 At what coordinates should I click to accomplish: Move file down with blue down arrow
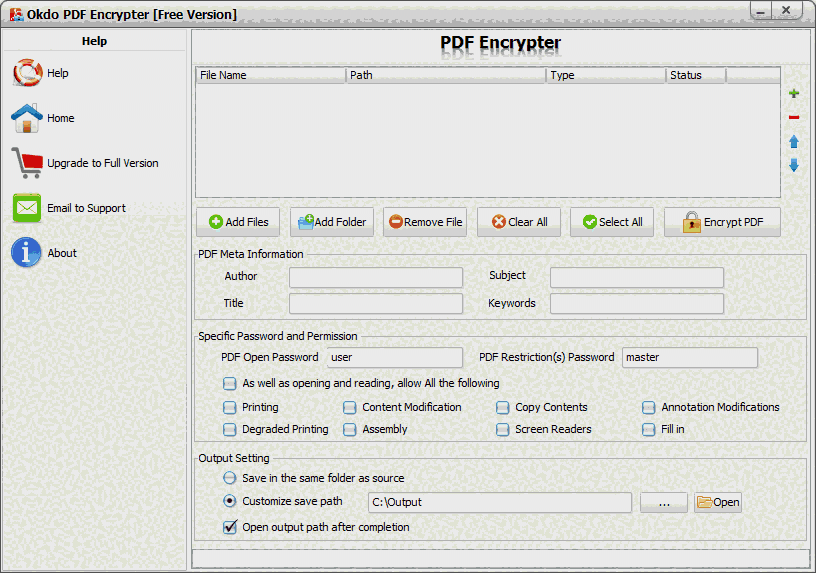coord(794,165)
